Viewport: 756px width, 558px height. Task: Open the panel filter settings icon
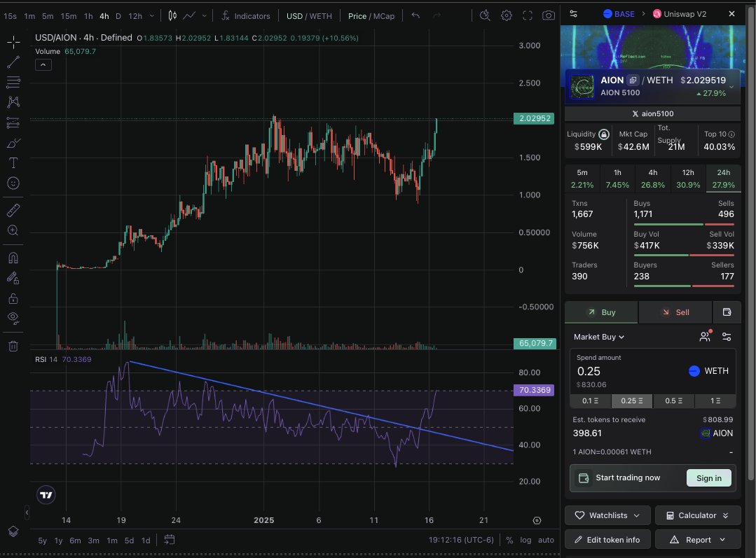574,14
